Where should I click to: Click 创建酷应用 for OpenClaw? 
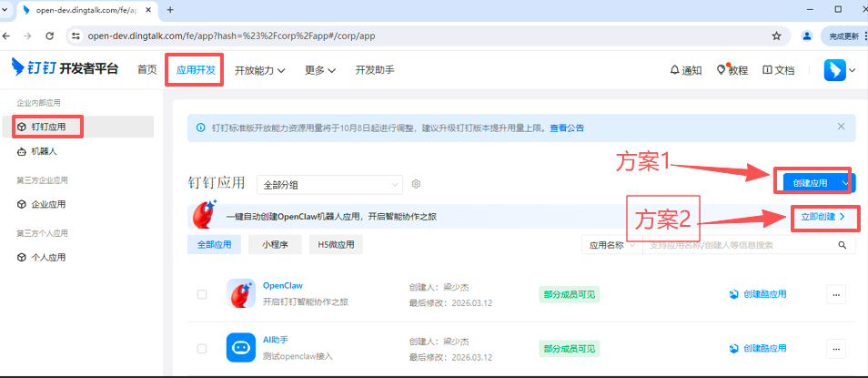click(758, 294)
